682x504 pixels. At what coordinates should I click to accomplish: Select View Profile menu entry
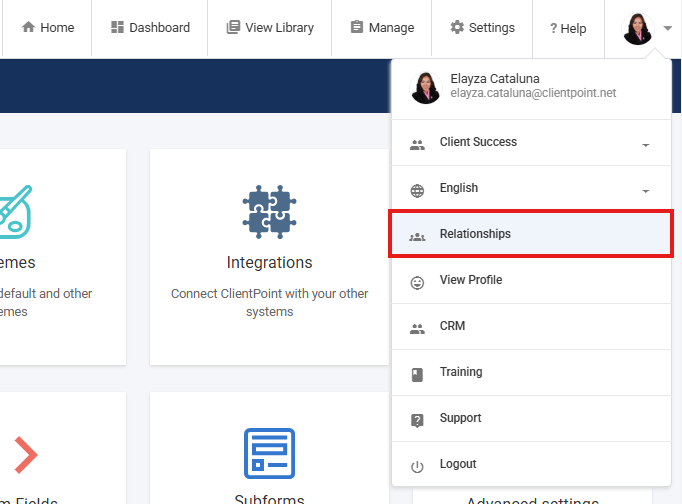pos(531,280)
